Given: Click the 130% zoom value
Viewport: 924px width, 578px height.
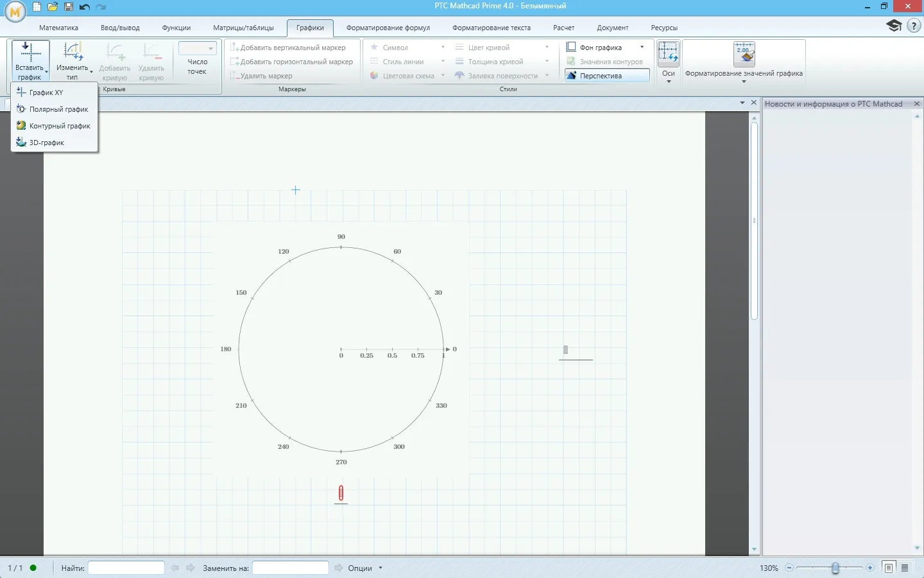Looking at the screenshot, I should click(769, 568).
